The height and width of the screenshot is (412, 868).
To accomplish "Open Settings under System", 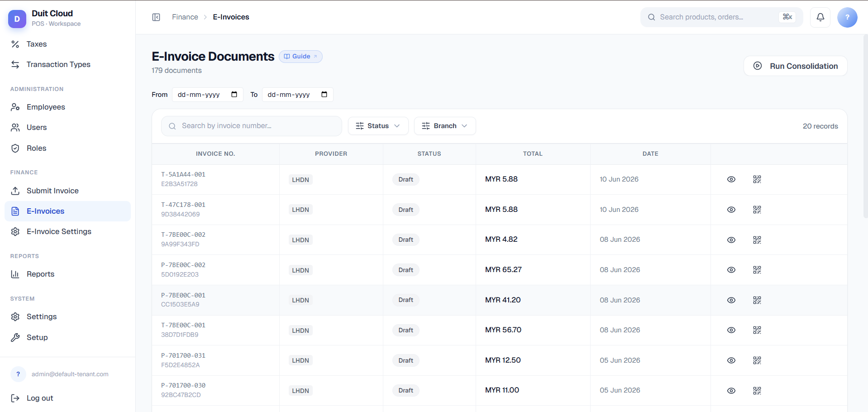I will click(67, 316).
